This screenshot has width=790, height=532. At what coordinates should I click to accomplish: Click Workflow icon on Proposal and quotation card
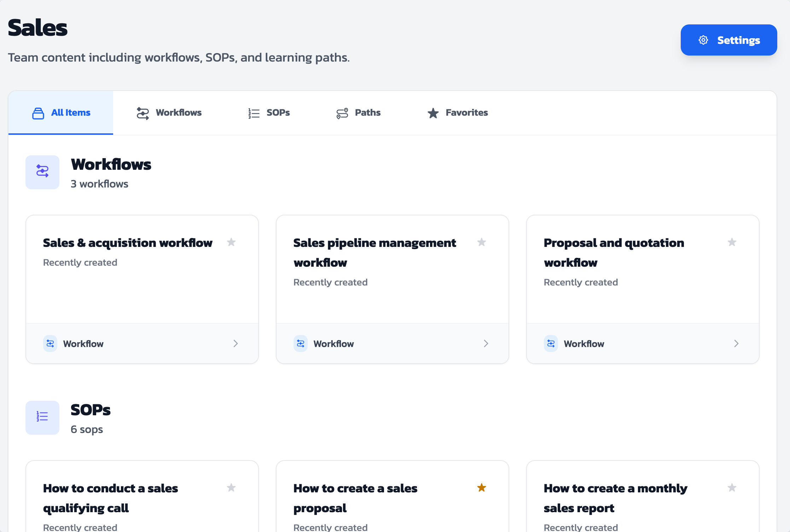pyautogui.click(x=551, y=343)
